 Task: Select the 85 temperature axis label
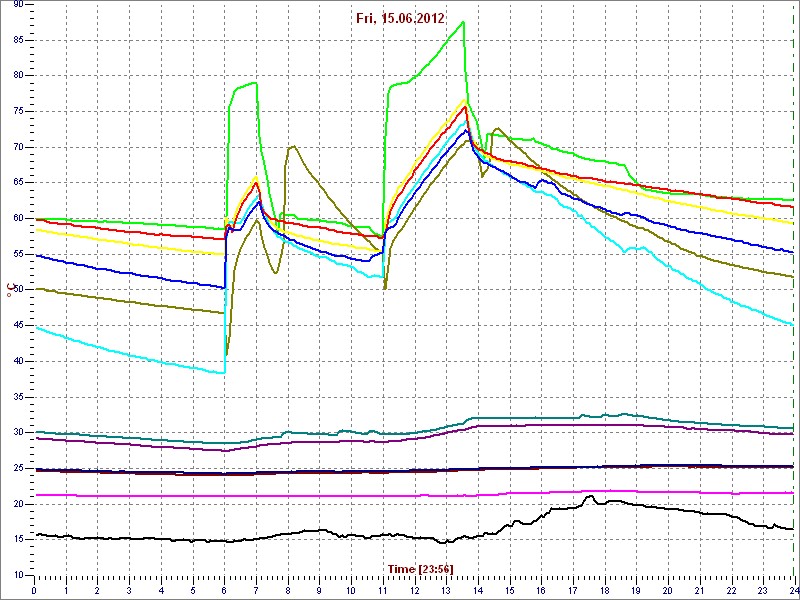point(18,40)
